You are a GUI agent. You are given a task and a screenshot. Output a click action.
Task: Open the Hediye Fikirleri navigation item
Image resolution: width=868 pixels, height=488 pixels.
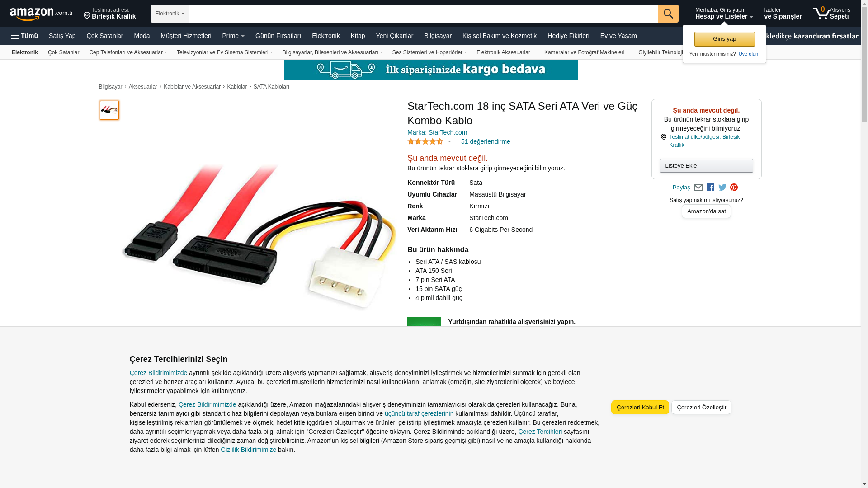(x=568, y=36)
